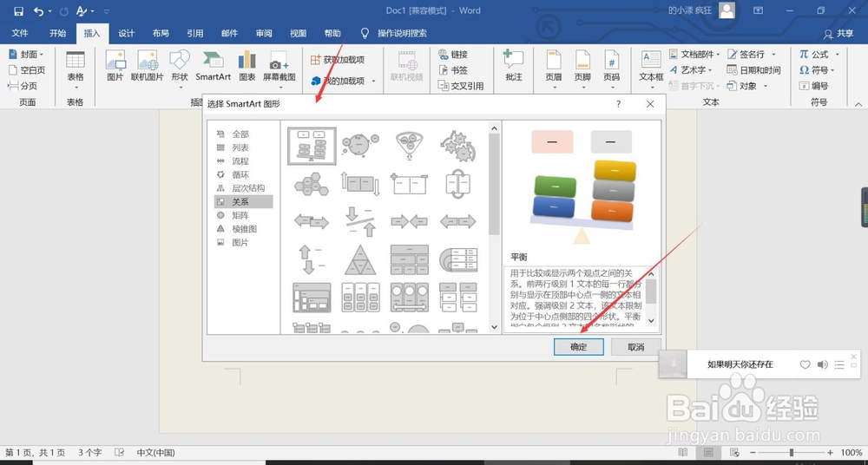868x465 pixels.
Task: Click 获取加载项 get add-ins
Action: [337, 59]
